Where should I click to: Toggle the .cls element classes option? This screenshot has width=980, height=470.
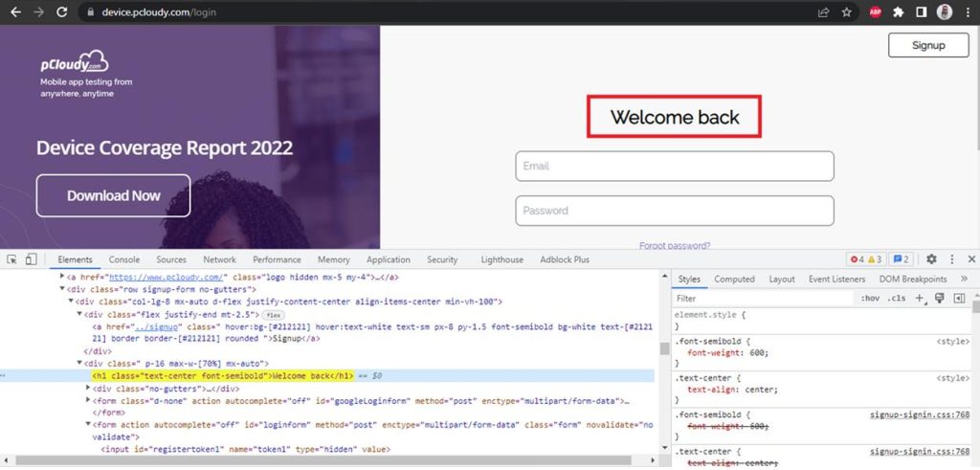point(897,298)
